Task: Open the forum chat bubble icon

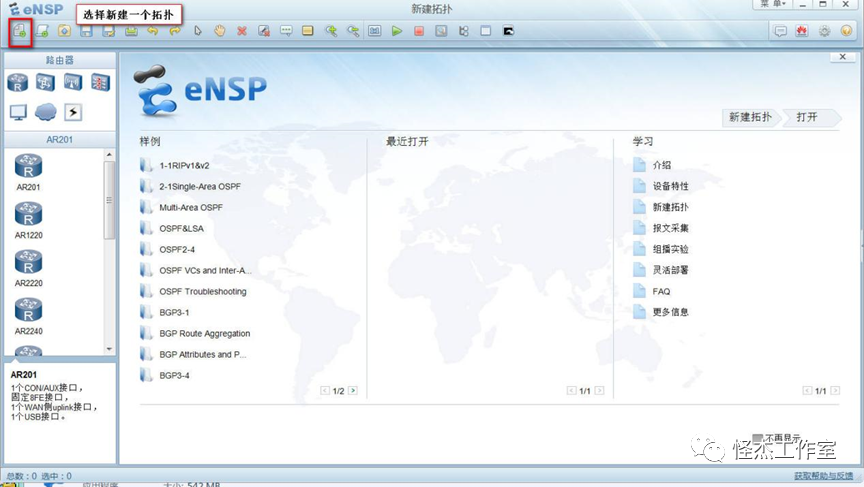Action: (x=780, y=31)
